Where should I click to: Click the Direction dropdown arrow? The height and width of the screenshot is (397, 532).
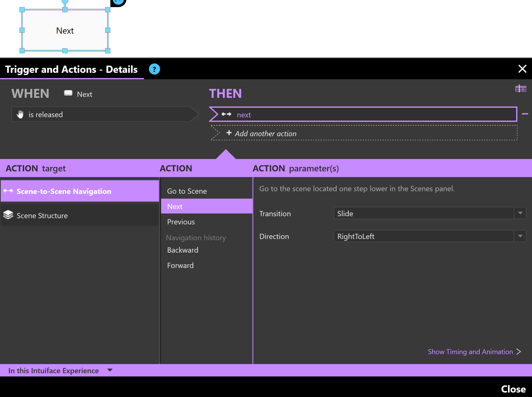pyautogui.click(x=520, y=236)
